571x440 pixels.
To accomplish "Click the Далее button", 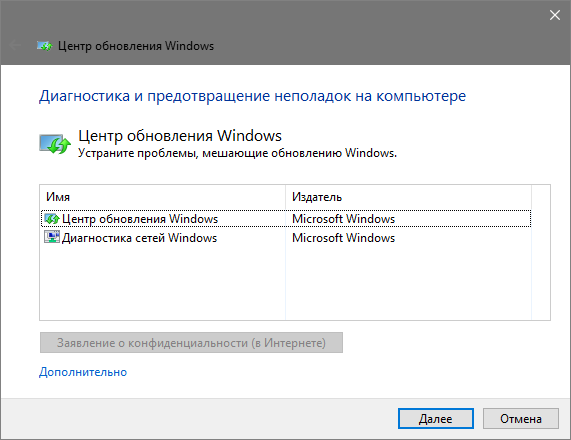I will click(x=436, y=419).
